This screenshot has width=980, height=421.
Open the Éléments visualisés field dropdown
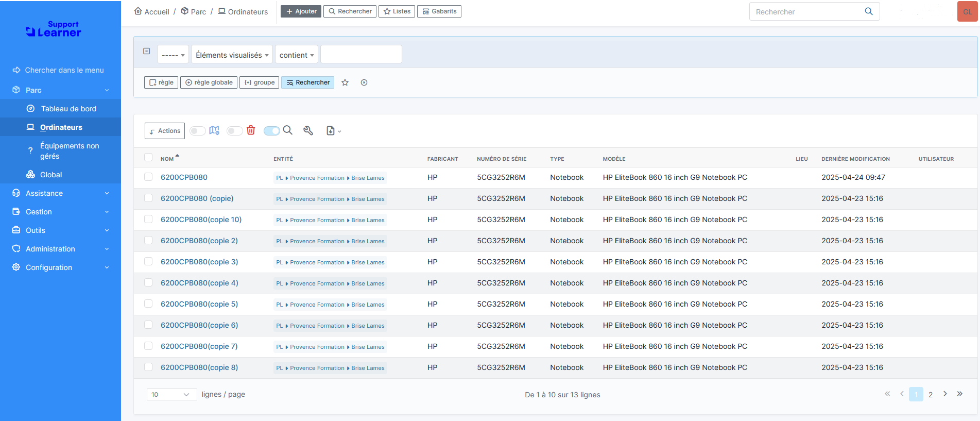click(x=232, y=55)
